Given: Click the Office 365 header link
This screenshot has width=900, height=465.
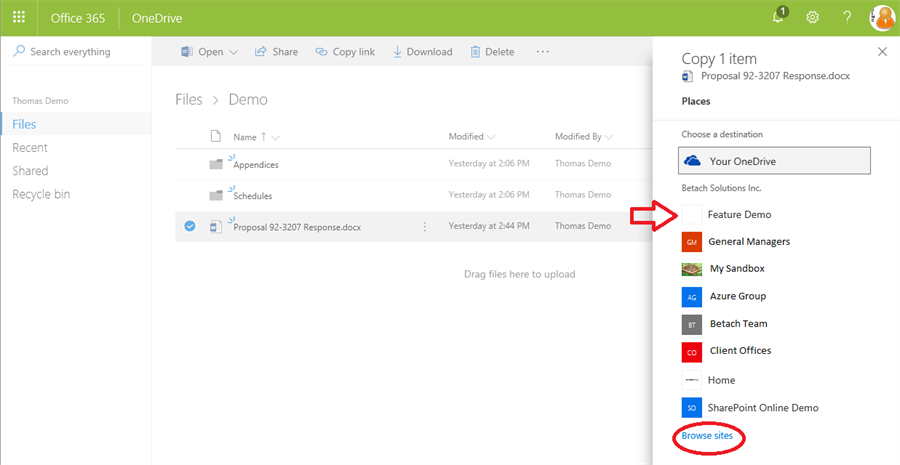Looking at the screenshot, I should point(77,18).
